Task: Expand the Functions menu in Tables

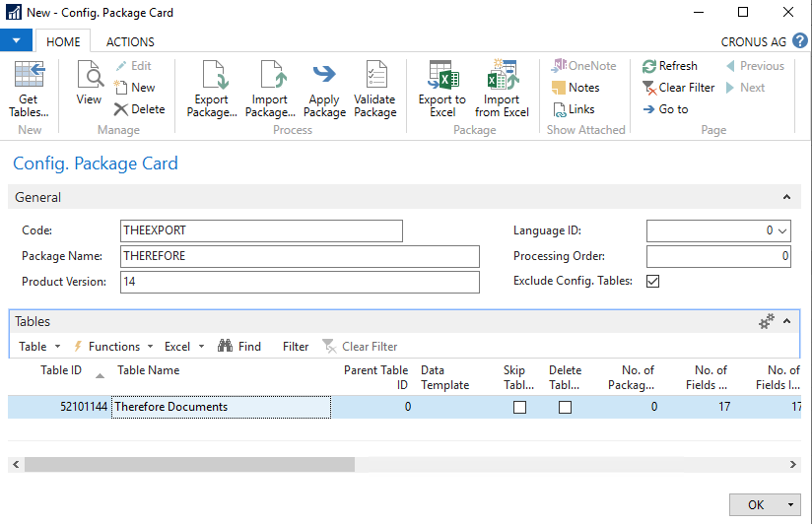Action: (x=113, y=347)
